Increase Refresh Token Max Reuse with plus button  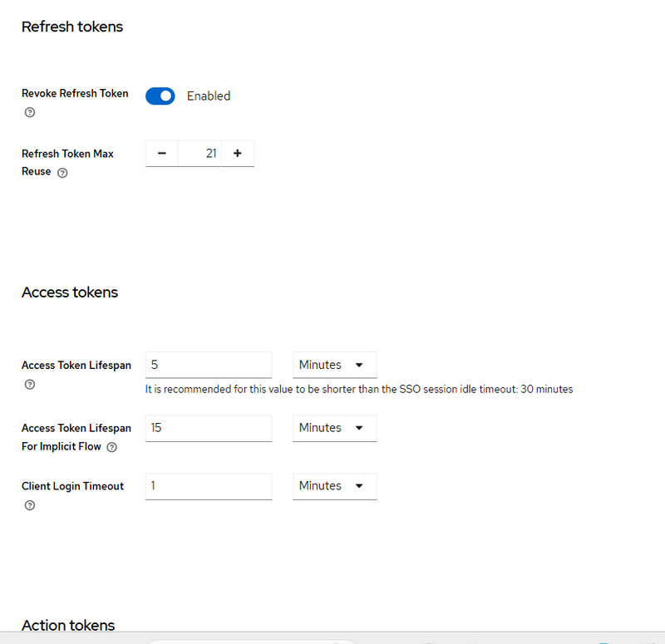tap(238, 154)
